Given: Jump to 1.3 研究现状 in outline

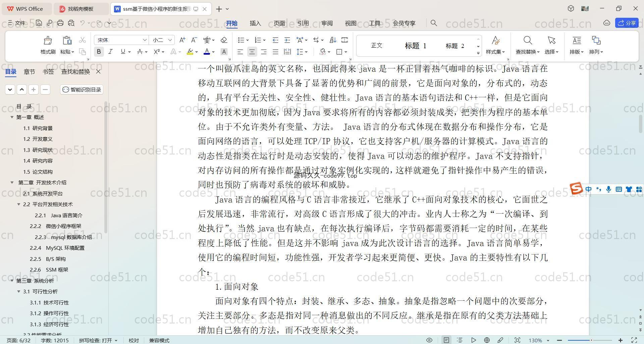Looking at the screenshot, I should pos(38,150).
